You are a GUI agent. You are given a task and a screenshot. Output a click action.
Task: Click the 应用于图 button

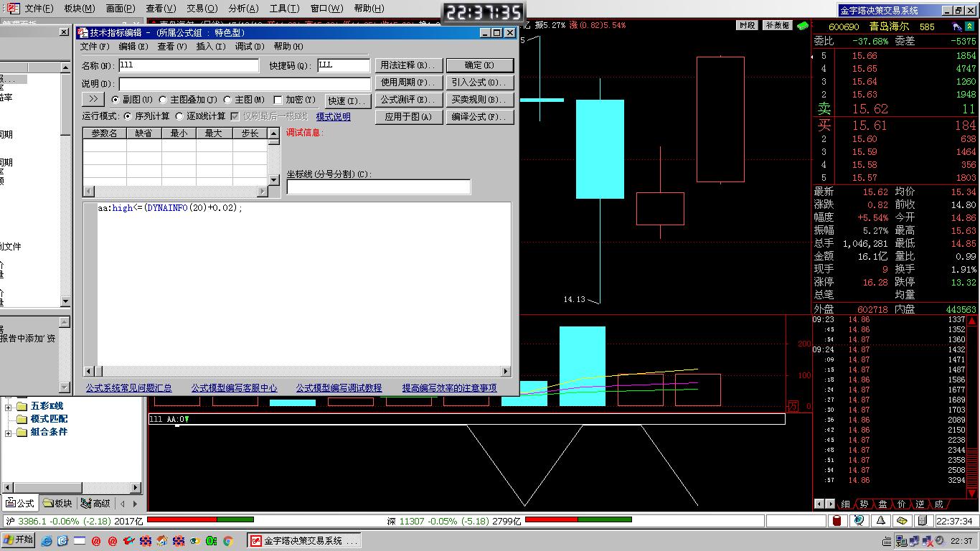click(x=409, y=117)
